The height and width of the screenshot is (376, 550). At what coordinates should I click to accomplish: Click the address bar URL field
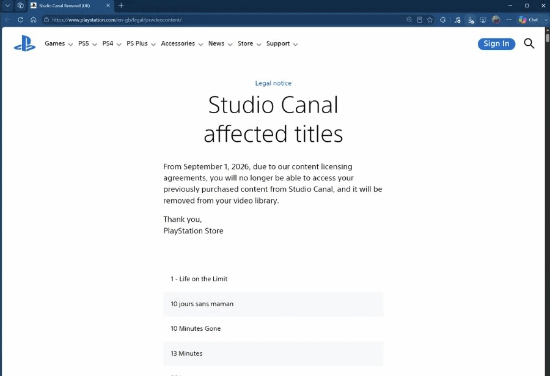coord(224,20)
